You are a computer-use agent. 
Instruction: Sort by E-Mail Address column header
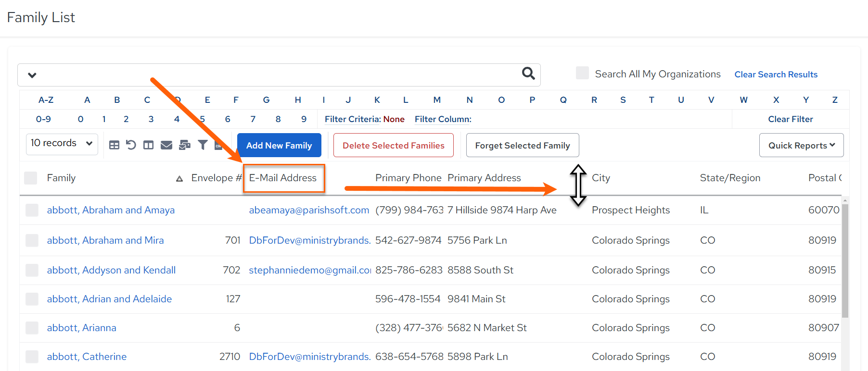(282, 178)
